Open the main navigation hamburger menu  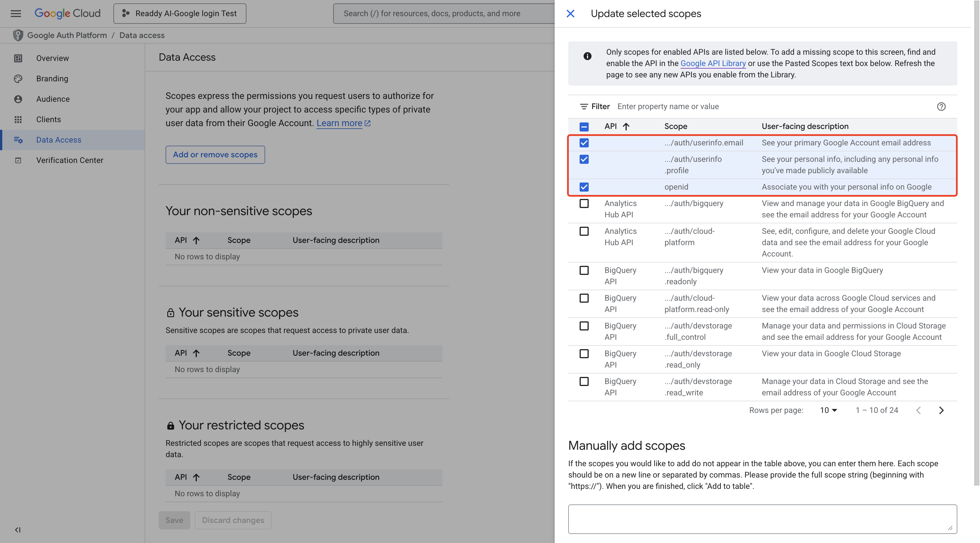(16, 14)
